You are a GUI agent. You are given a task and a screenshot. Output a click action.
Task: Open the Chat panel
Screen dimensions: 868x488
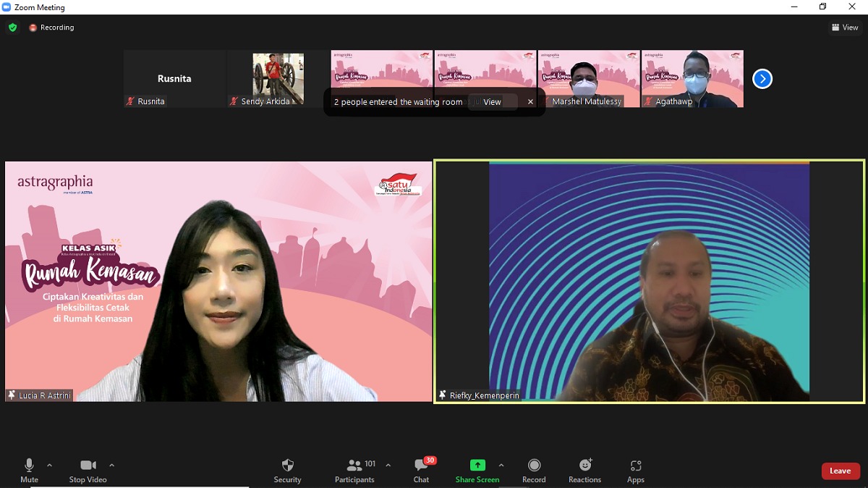coord(422,470)
